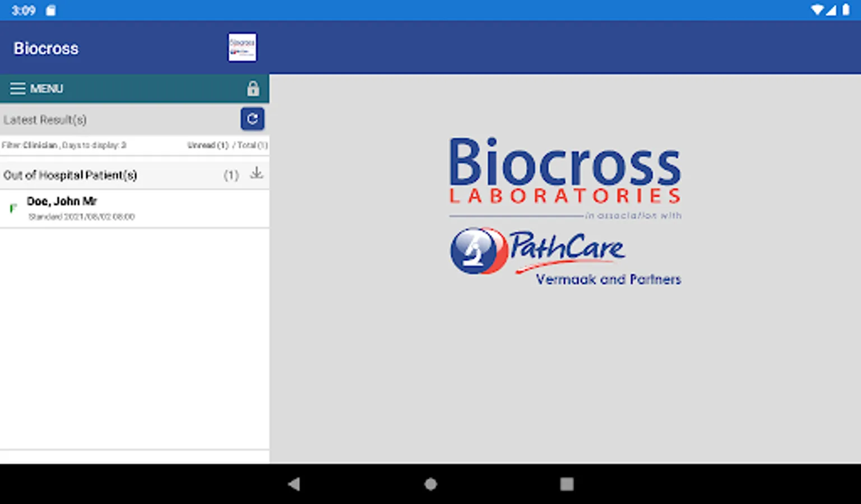Tap the Biocross logo thumbnail in header
Screen dimensions: 861x504
(242, 47)
